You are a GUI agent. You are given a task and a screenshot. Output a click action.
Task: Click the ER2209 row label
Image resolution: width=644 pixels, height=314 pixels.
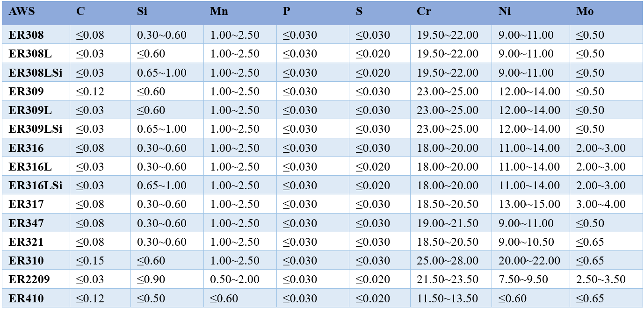tap(29, 280)
